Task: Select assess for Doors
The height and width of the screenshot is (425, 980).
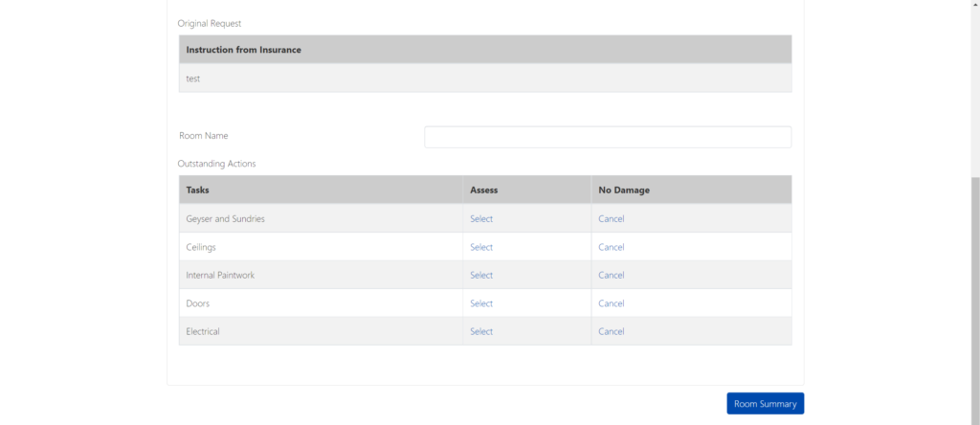Action: (481, 303)
